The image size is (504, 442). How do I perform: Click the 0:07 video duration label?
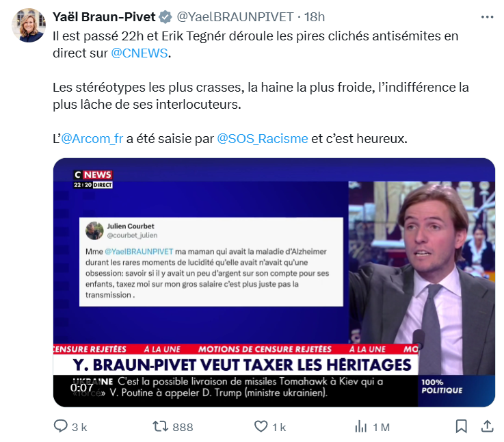pyautogui.click(x=81, y=387)
